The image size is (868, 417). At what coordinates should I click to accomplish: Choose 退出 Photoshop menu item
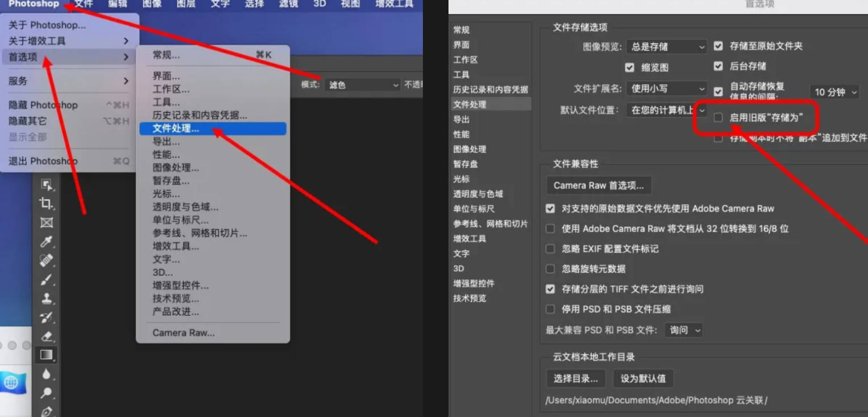(68, 161)
